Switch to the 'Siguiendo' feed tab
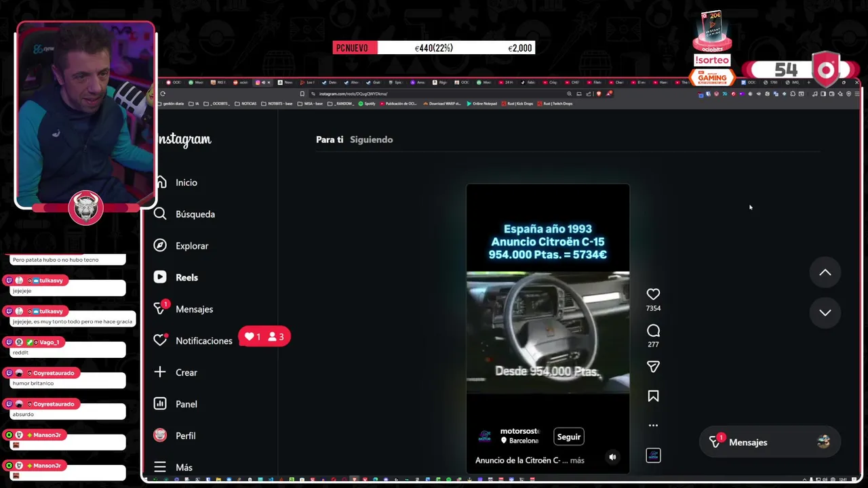The image size is (868, 488). 371,140
